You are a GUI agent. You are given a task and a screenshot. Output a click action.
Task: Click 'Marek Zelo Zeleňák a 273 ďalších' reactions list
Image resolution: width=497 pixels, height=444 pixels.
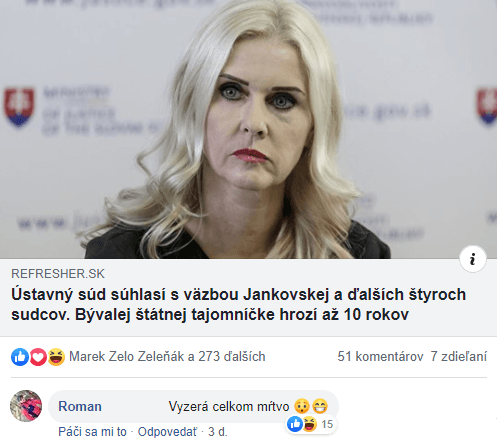pos(167,357)
